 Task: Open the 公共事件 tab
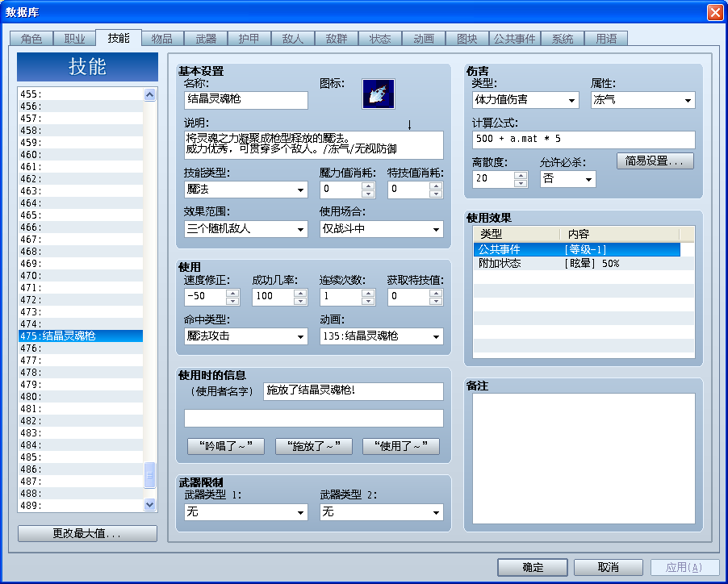(514, 39)
